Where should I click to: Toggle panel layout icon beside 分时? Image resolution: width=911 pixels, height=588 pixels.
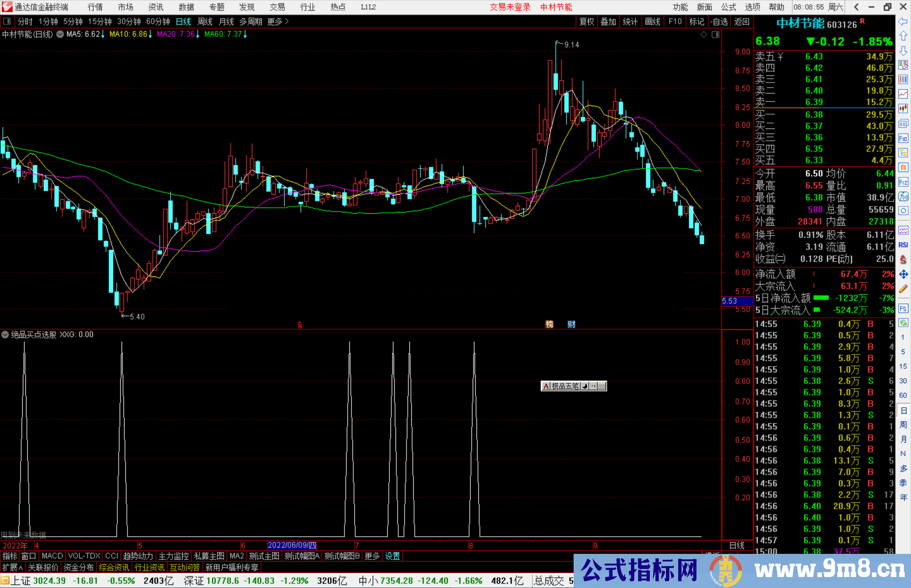[7, 21]
